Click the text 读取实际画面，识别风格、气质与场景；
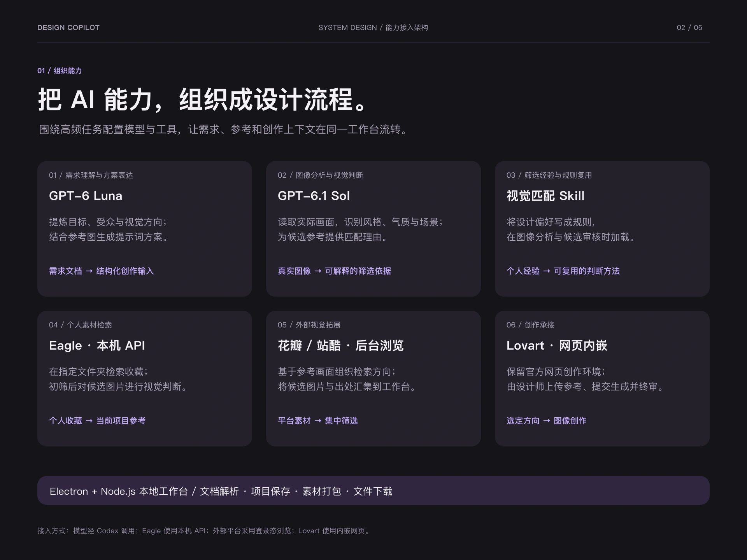 coord(361,222)
